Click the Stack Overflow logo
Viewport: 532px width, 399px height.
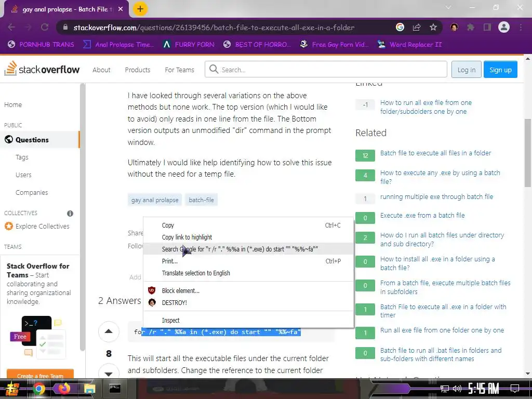[42, 69]
